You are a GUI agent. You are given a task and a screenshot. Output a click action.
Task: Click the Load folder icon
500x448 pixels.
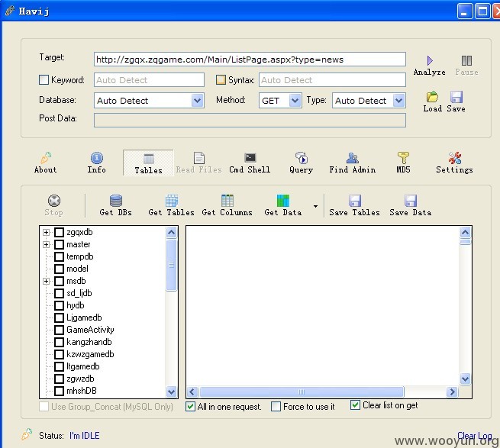432,97
